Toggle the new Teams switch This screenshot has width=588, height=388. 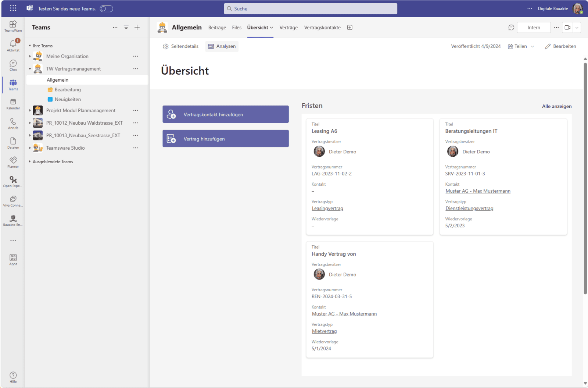coord(106,9)
